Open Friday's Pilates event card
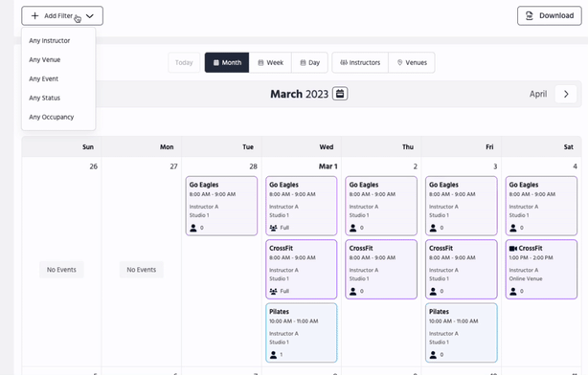Viewport: 588px width, 375px height. [462, 333]
